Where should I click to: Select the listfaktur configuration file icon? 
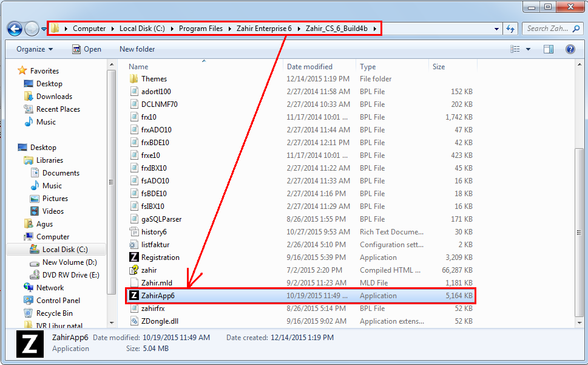(x=134, y=245)
